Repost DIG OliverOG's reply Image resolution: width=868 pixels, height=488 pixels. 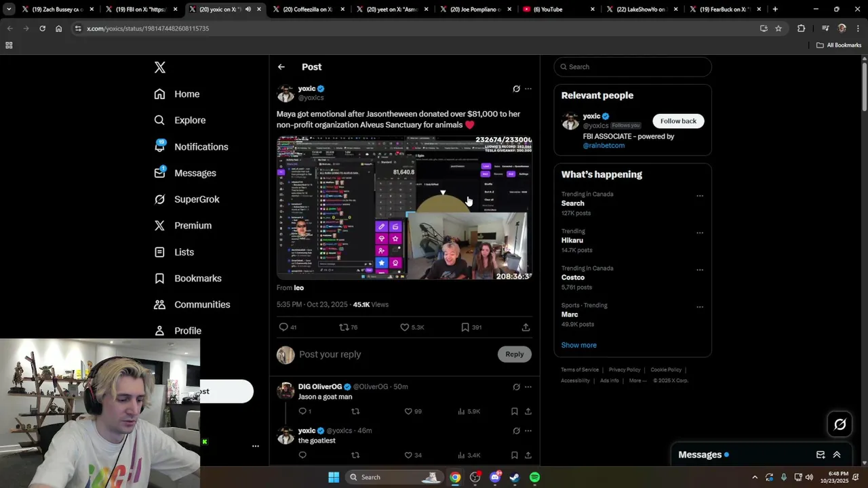[x=355, y=411]
